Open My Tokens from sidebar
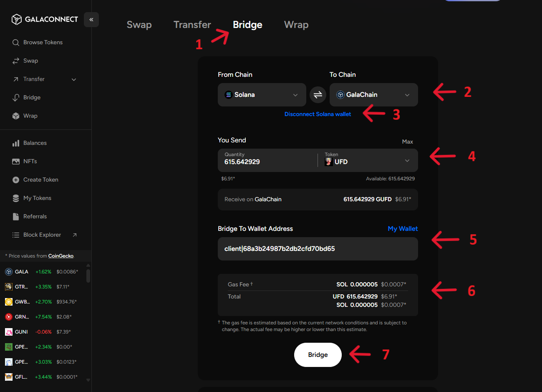The height and width of the screenshot is (392, 542). [x=37, y=198]
